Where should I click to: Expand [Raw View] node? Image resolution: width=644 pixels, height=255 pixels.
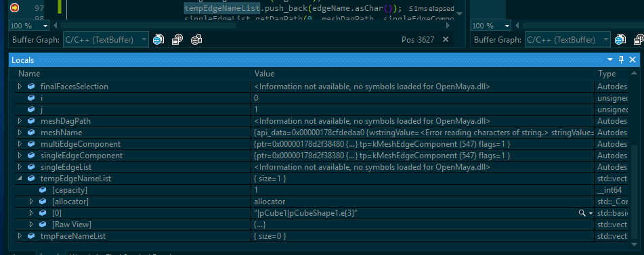(31, 225)
